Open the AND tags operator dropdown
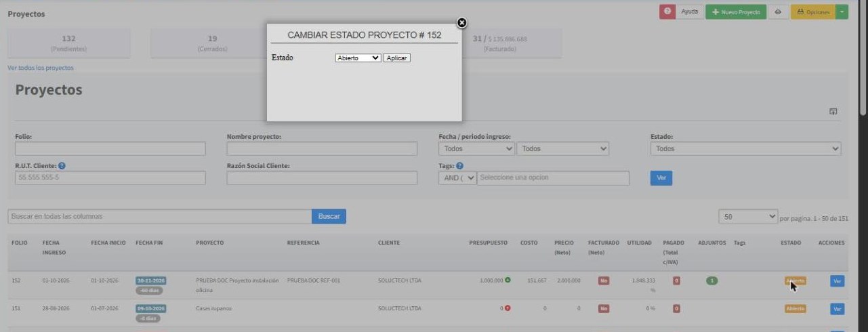Viewport: 868px width, 332px height. click(x=457, y=178)
